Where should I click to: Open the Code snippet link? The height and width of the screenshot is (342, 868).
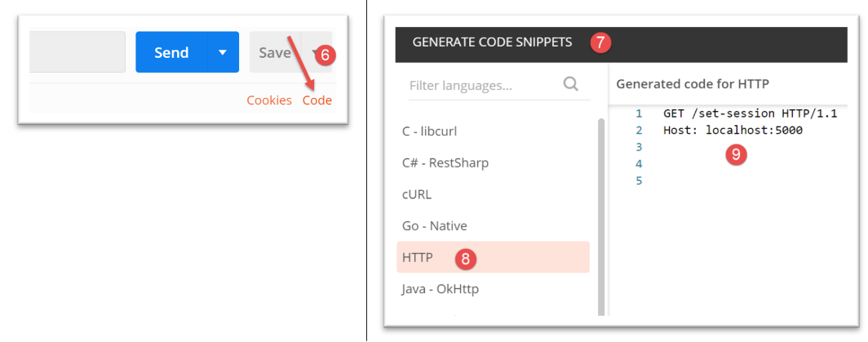317,100
